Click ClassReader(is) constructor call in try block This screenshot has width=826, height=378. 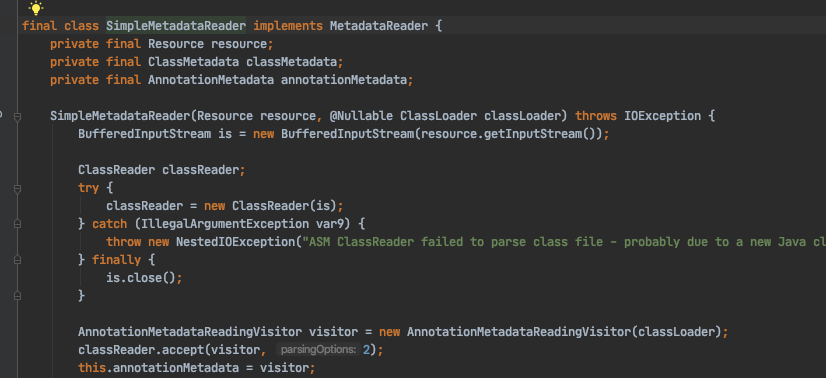[x=284, y=206]
